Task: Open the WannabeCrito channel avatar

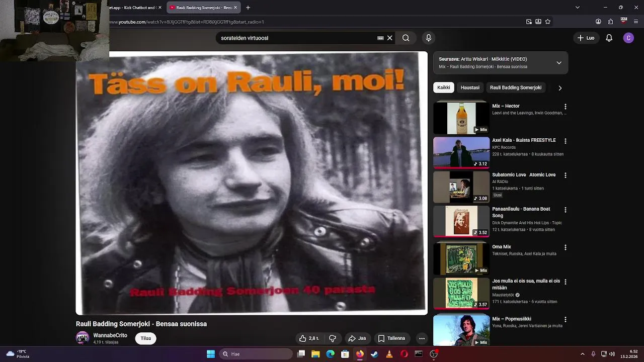Action: 83,338
